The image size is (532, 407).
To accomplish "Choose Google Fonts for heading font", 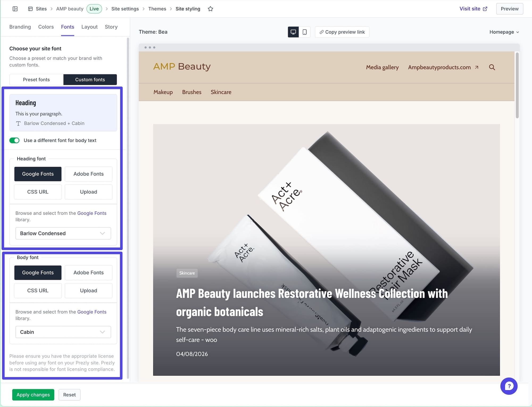I will point(38,174).
